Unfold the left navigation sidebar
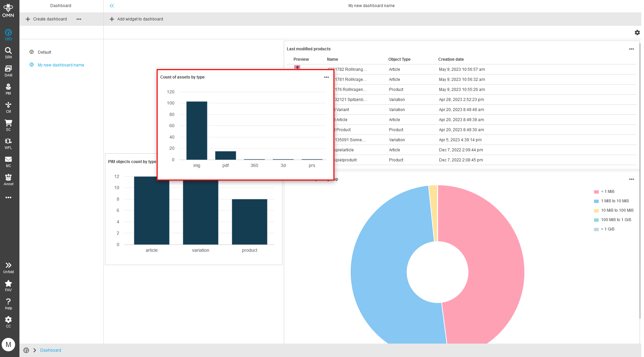Screen dimensions: 644x357 tap(8, 267)
